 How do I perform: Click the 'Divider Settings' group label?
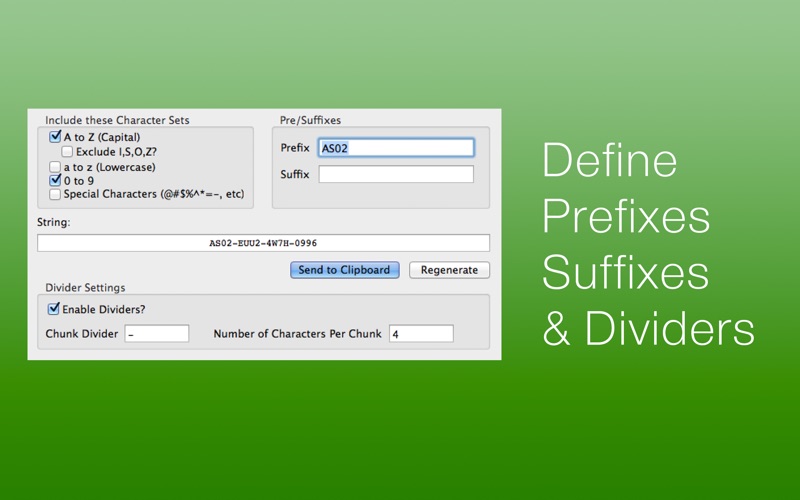(85, 287)
